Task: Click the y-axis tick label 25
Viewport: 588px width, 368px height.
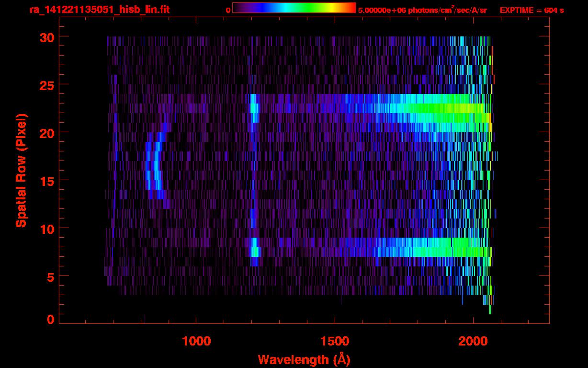Action: tap(47, 85)
